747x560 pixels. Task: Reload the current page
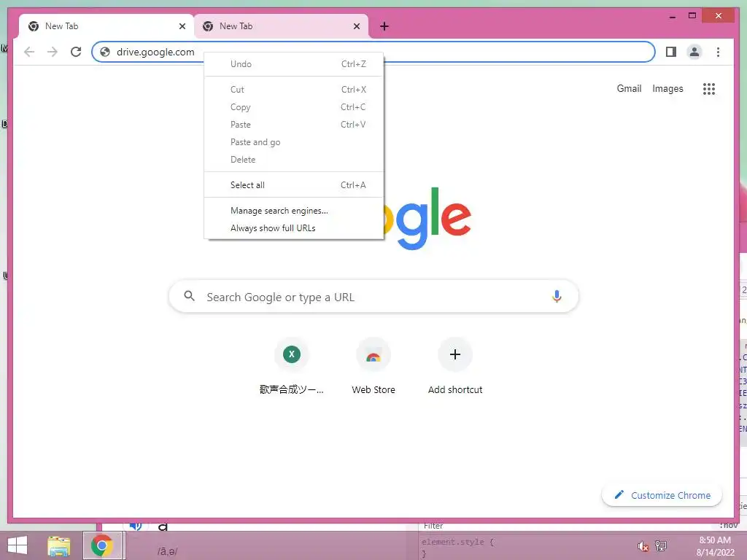76,52
